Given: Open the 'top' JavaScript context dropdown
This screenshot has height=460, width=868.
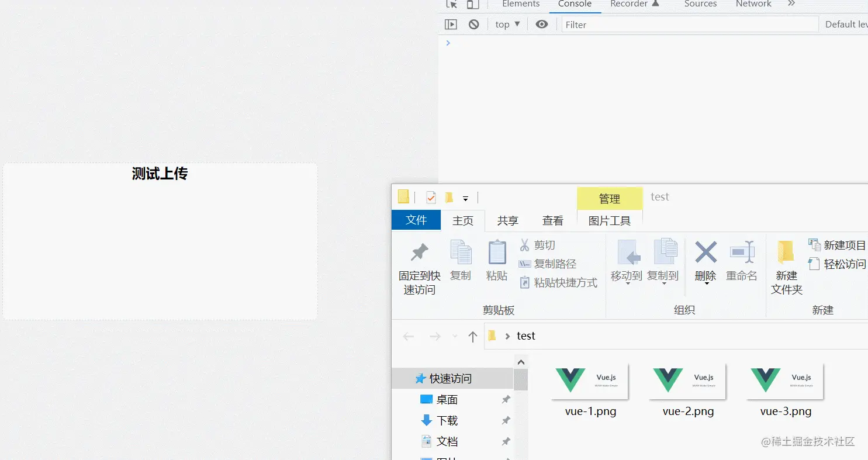Looking at the screenshot, I should pos(507,25).
